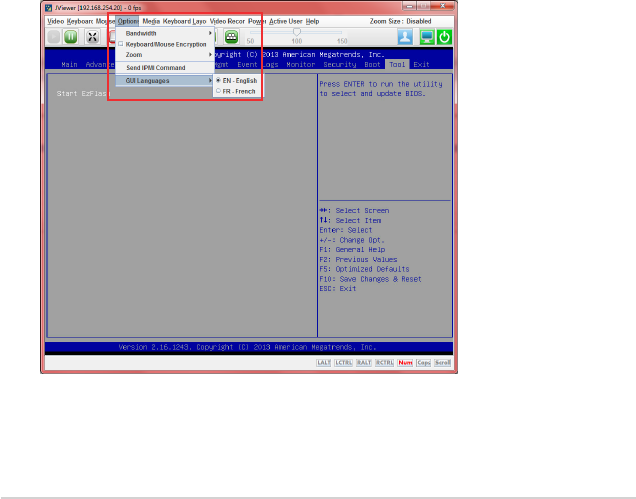
Task: Click the blue active users icon
Action: click(405, 37)
